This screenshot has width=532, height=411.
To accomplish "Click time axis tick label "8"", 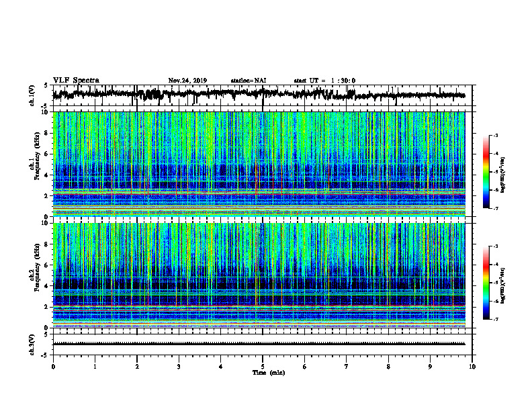I will point(388,367).
